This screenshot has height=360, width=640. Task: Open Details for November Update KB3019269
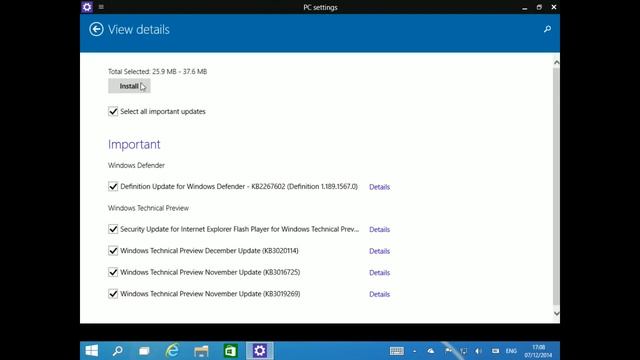click(380, 294)
